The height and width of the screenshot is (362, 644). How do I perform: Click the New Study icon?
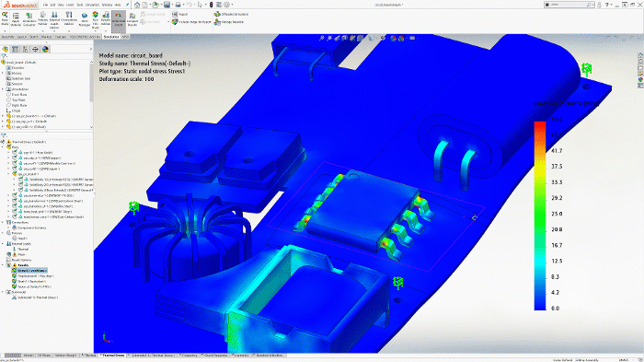(x=5, y=19)
